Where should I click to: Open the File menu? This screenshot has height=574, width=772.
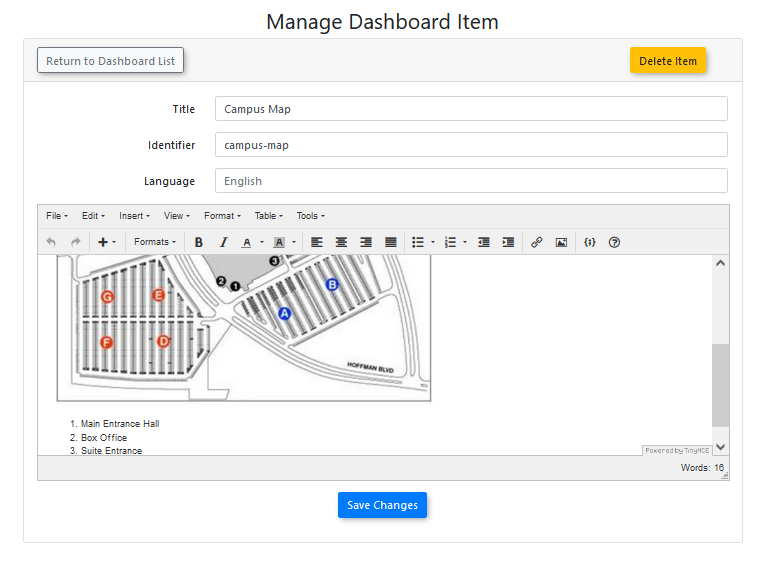tap(57, 216)
